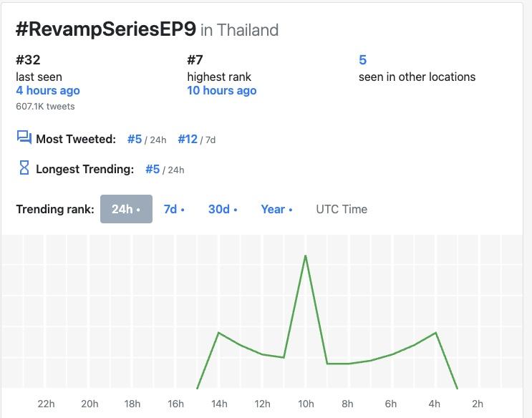Screen dimensions: 532x418
Task: Click the UTC Time label
Action: click(342, 209)
